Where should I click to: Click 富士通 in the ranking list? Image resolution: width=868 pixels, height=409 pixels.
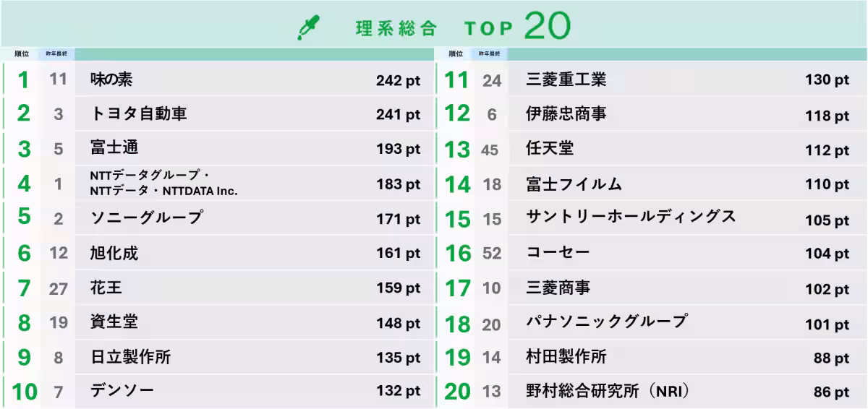(114, 148)
